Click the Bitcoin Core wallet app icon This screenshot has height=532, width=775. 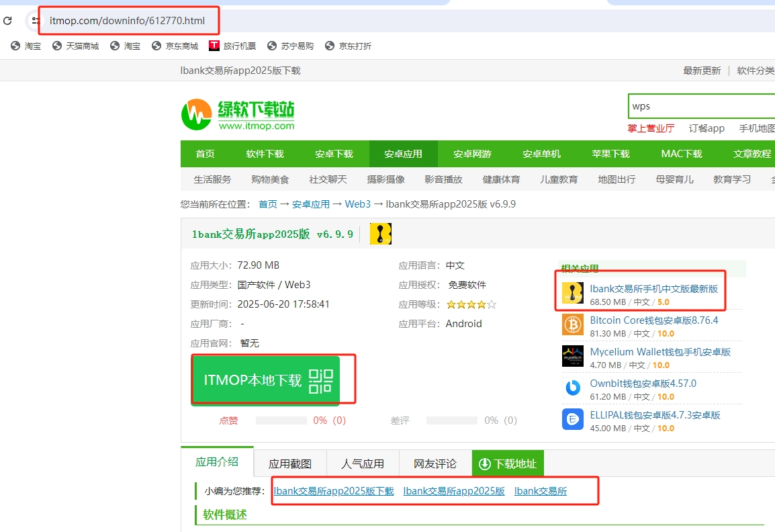573,325
